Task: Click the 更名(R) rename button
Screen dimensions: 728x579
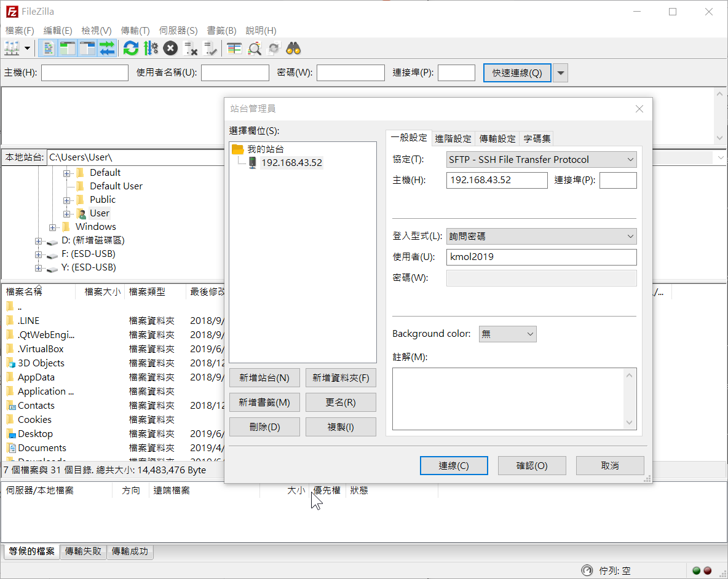Action: pyautogui.click(x=341, y=402)
